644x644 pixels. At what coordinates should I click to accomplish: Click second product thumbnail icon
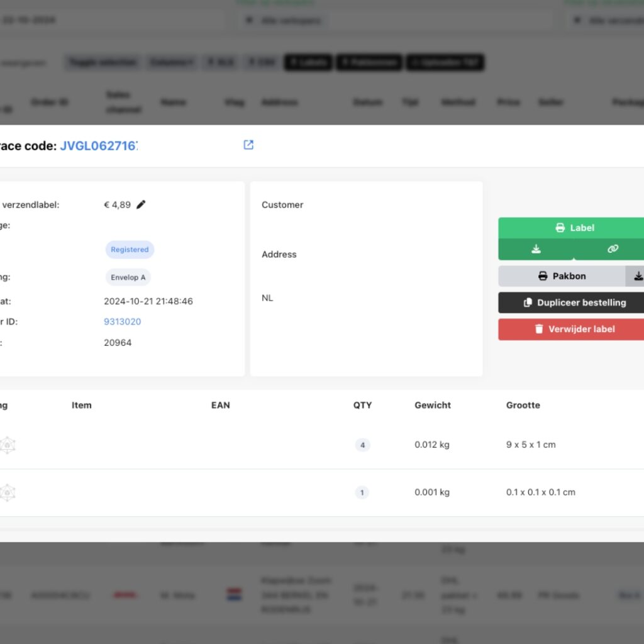(7, 492)
